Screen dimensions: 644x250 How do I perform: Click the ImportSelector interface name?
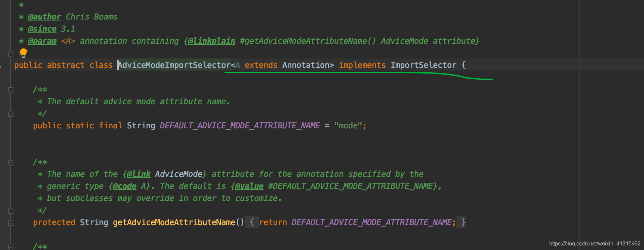pyautogui.click(x=424, y=65)
